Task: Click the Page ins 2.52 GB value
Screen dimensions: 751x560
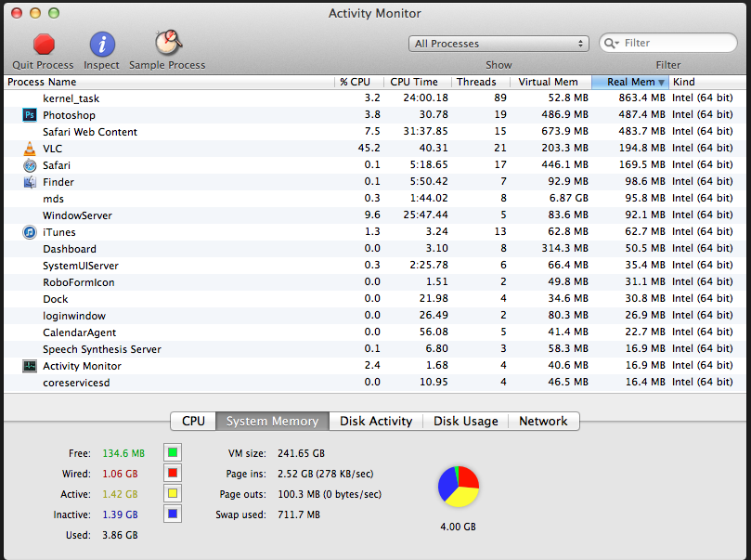Action: [326, 474]
